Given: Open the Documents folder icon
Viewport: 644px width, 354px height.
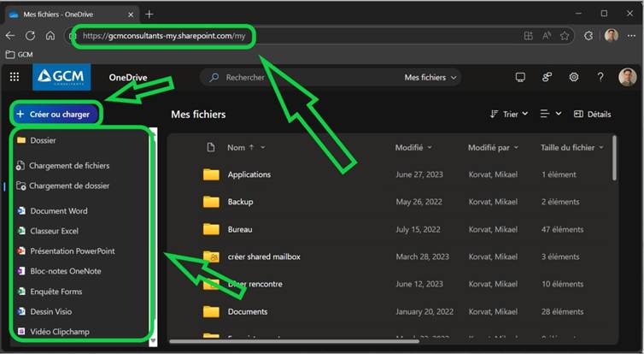Looking at the screenshot, I should (x=211, y=311).
